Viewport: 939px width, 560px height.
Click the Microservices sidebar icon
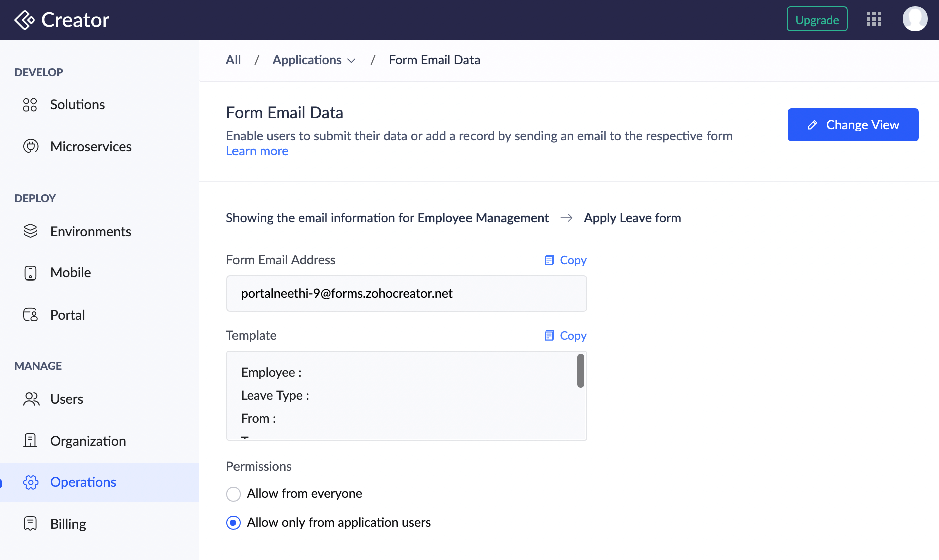tap(31, 146)
